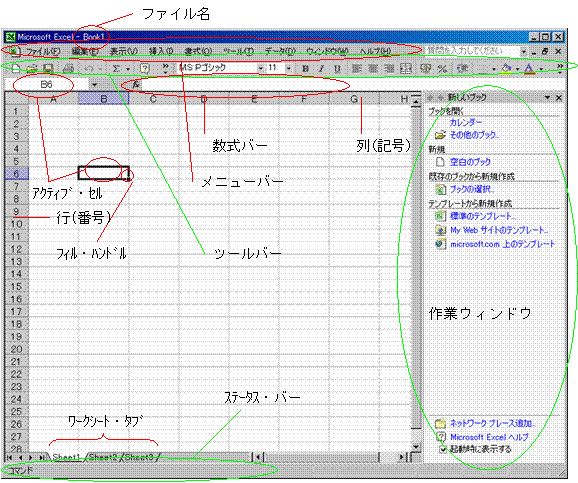The image size is (578, 483).
Task: Click the Increase Indent icon
Action: click(x=462, y=69)
